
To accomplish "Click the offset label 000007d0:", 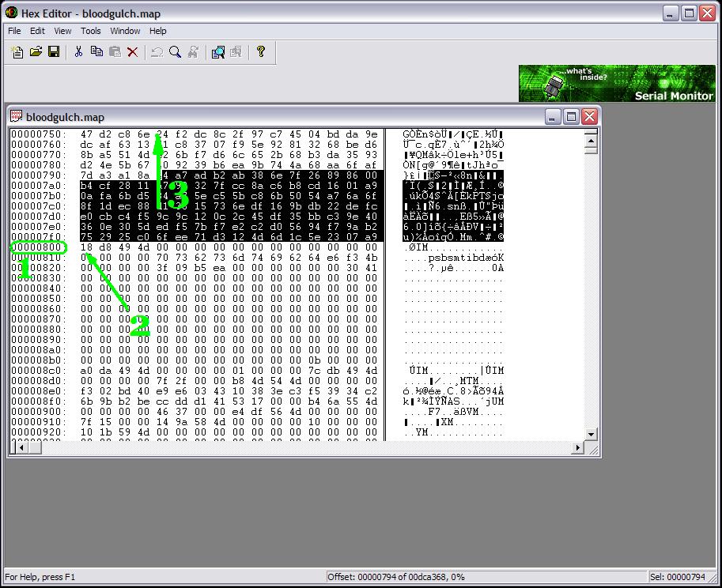I will 39,217.
